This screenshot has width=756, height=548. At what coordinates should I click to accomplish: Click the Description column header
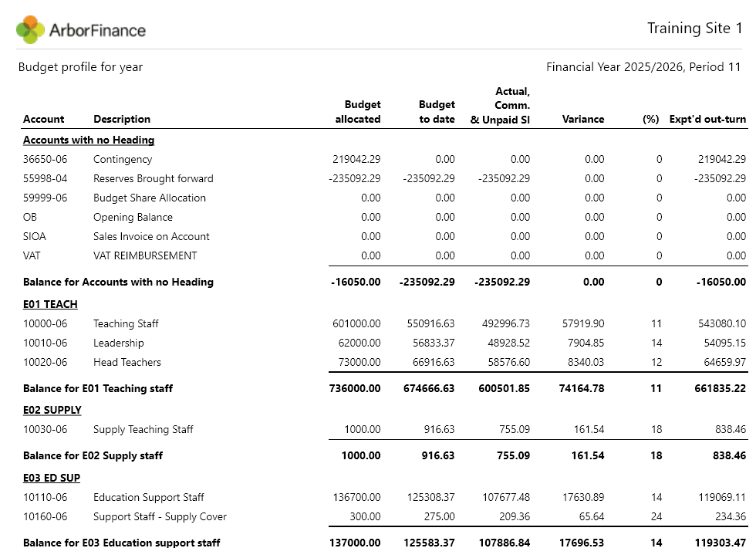(x=122, y=119)
